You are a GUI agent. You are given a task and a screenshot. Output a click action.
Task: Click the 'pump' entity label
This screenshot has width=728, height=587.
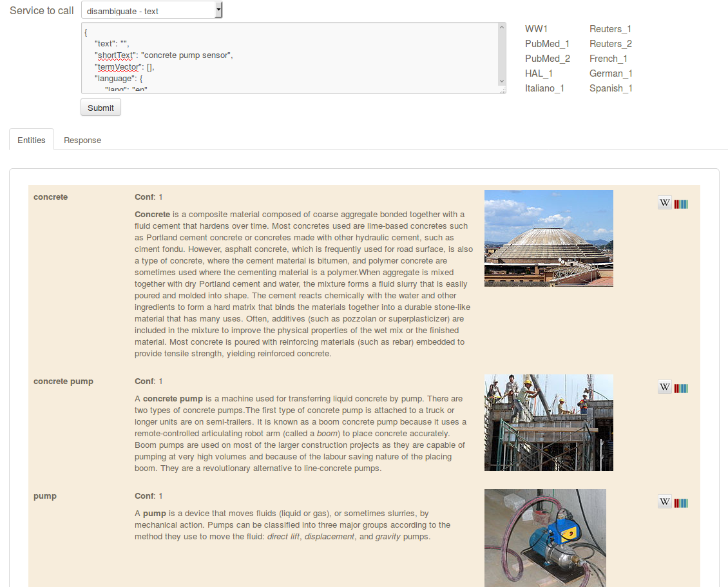pos(45,496)
